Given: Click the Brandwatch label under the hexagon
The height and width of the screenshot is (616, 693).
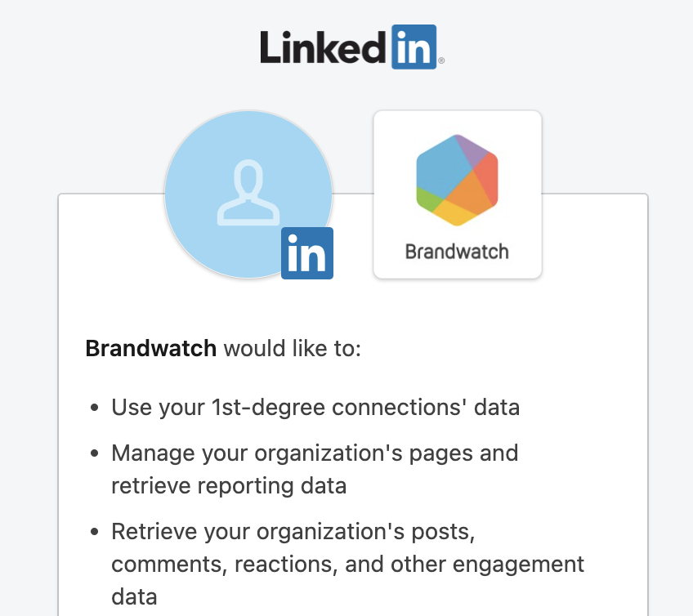Looking at the screenshot, I should click(458, 252).
